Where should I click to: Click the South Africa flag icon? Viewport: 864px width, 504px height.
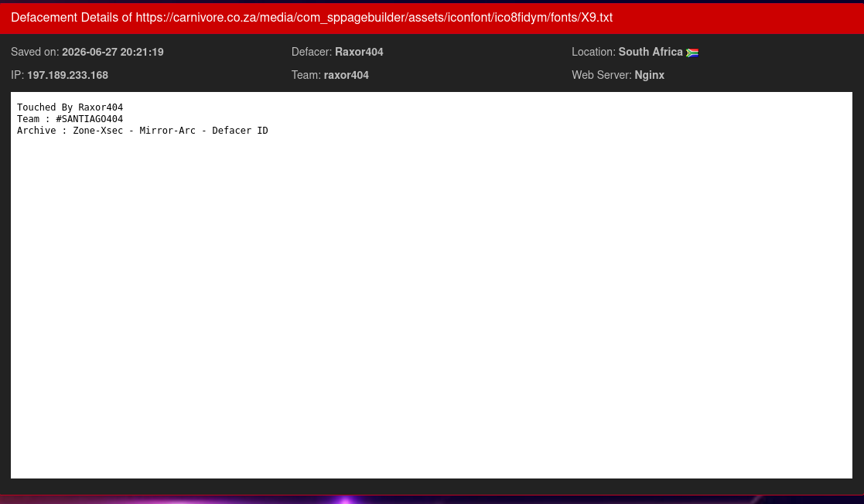(692, 53)
